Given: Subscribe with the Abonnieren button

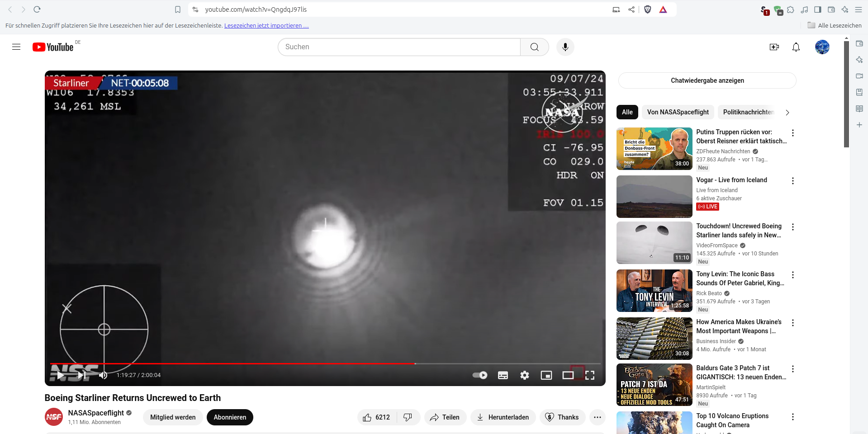Looking at the screenshot, I should pyautogui.click(x=230, y=417).
